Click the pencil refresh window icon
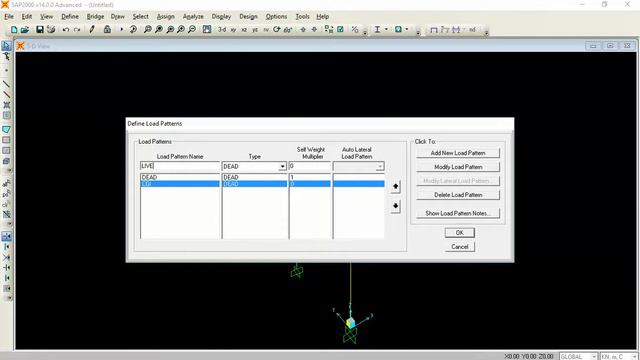640x360 pixels. tap(92, 29)
